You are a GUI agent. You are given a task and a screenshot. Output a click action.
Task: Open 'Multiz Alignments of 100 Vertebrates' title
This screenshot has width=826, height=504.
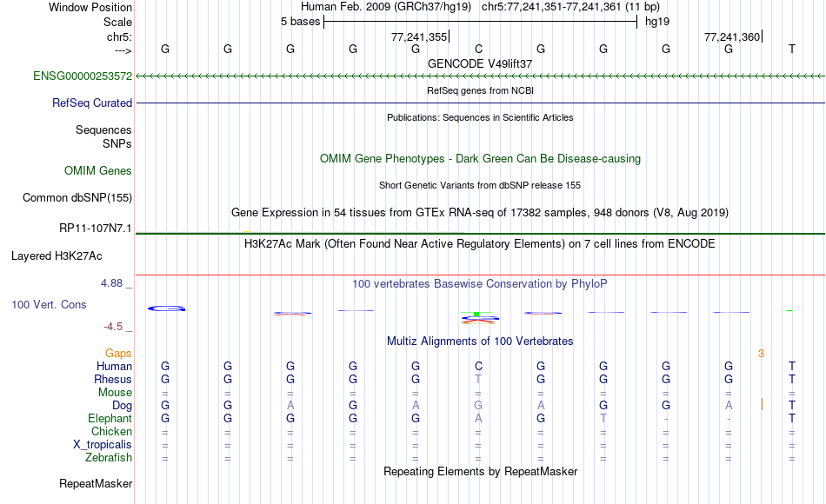480,342
